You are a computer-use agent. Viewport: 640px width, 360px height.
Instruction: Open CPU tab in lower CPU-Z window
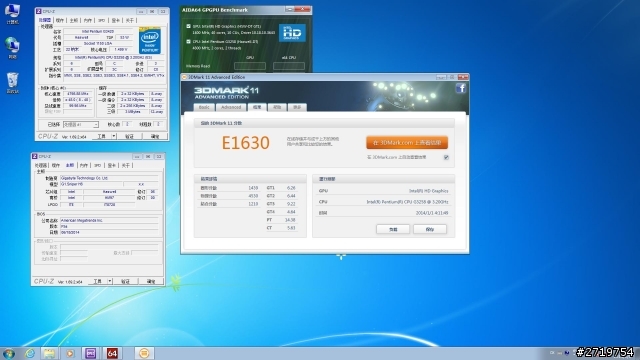(x=41, y=165)
